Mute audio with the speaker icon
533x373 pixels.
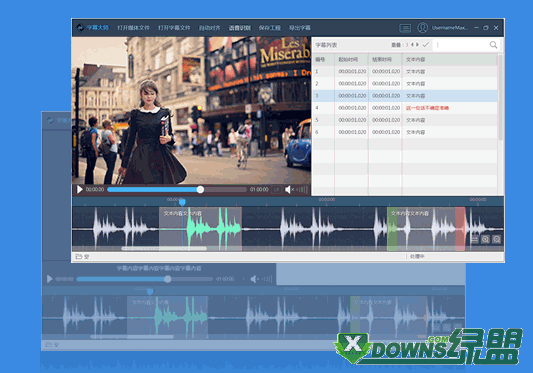pos(289,189)
